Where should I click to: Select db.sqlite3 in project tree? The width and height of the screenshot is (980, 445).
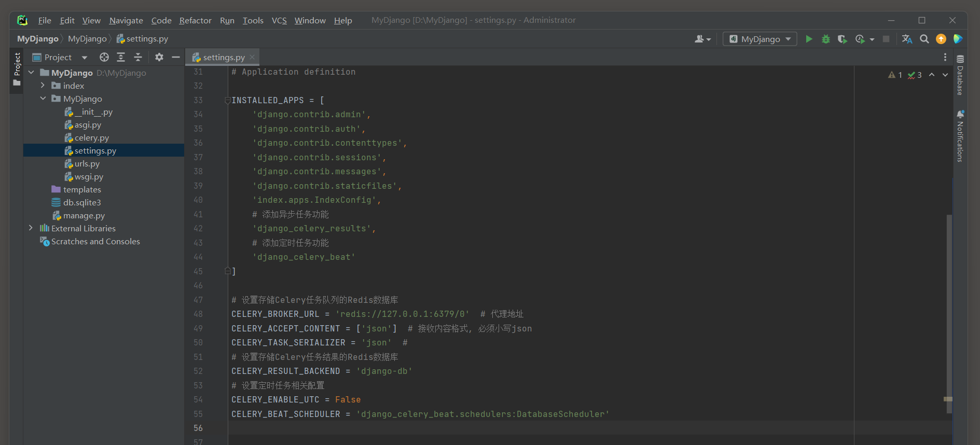point(76,202)
